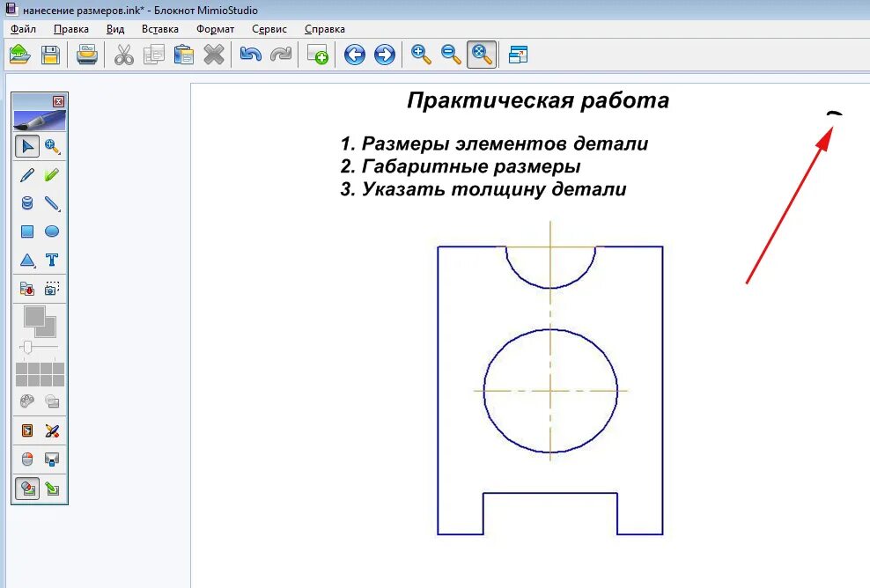Toggle the eraser-over-picture button at palette bottom
Image resolution: width=870 pixels, height=588 pixels.
click(x=26, y=489)
